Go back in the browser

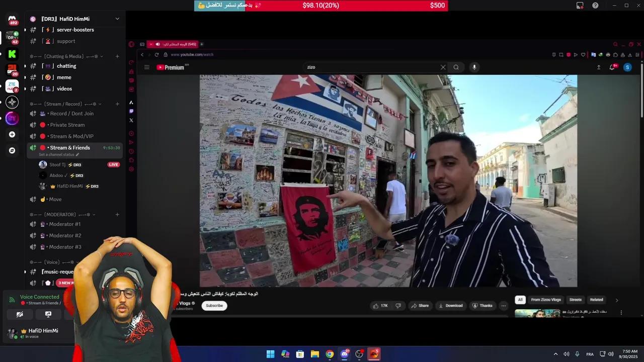pos(142,55)
